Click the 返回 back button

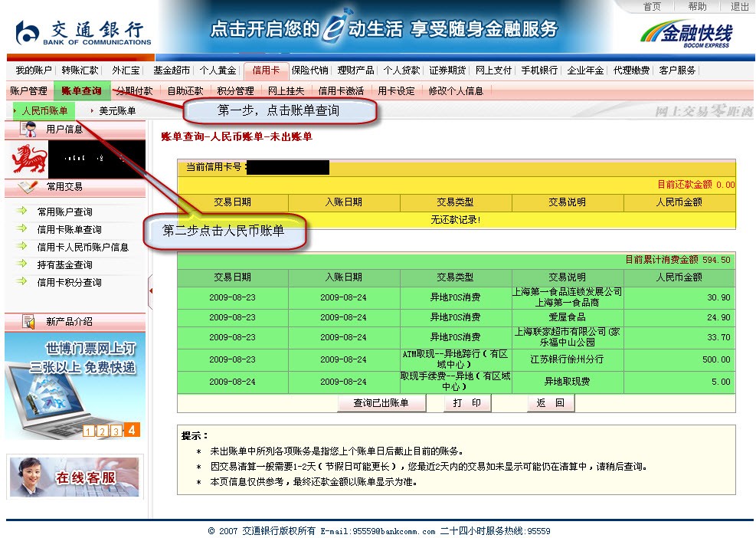tap(550, 403)
